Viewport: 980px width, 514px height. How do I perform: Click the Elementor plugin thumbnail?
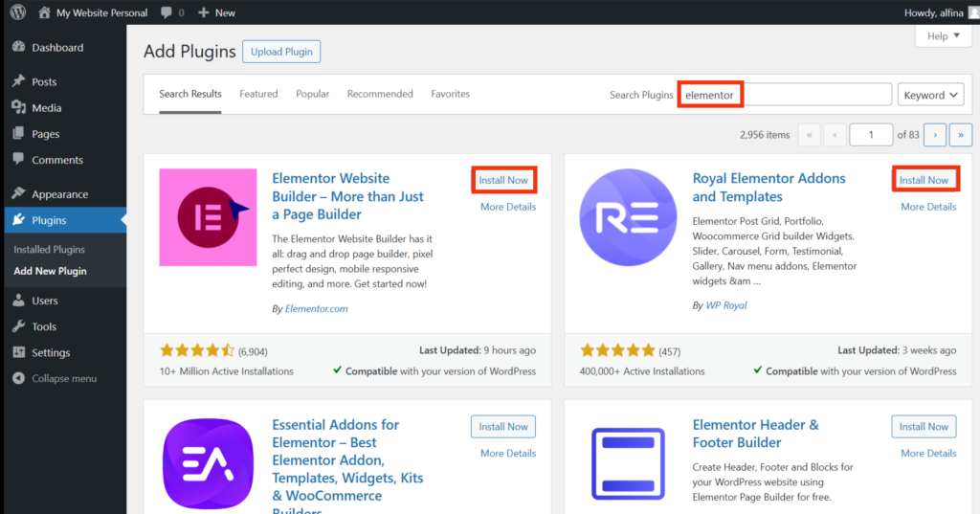pos(208,217)
